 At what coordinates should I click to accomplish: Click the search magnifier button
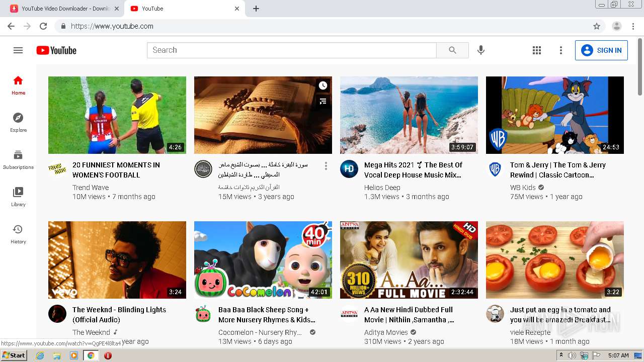click(x=452, y=50)
